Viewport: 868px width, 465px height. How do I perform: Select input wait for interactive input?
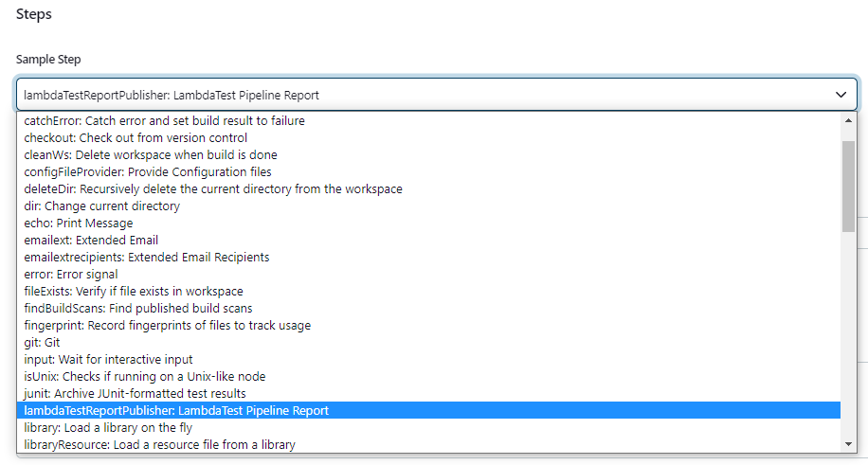click(108, 359)
